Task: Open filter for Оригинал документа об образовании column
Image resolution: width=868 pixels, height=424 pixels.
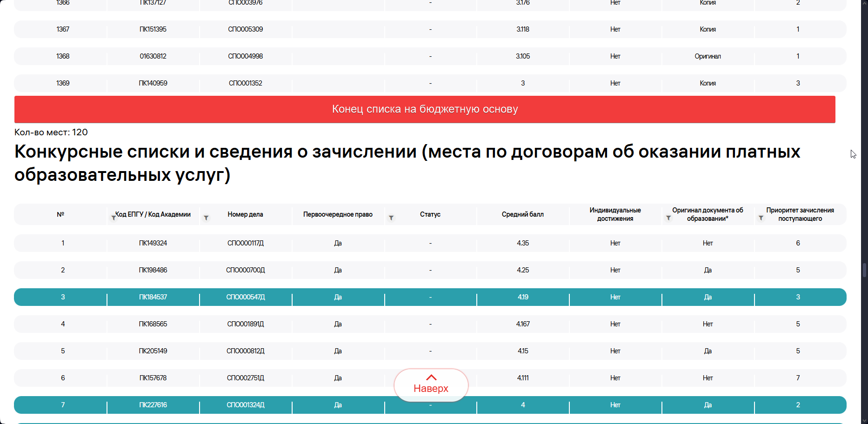Action: tap(668, 217)
